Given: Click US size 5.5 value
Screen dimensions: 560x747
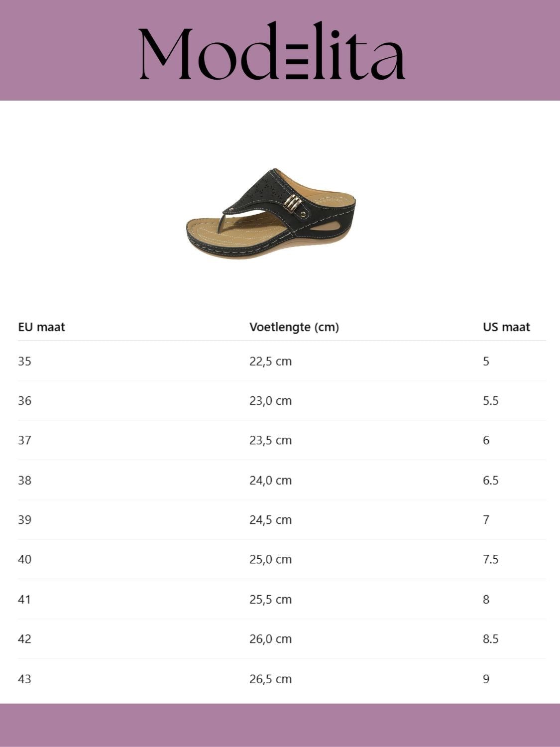Looking at the screenshot, I should point(490,401).
